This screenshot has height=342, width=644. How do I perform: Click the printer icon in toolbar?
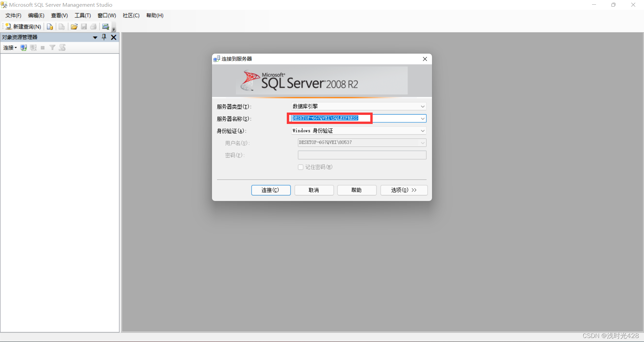tap(94, 26)
